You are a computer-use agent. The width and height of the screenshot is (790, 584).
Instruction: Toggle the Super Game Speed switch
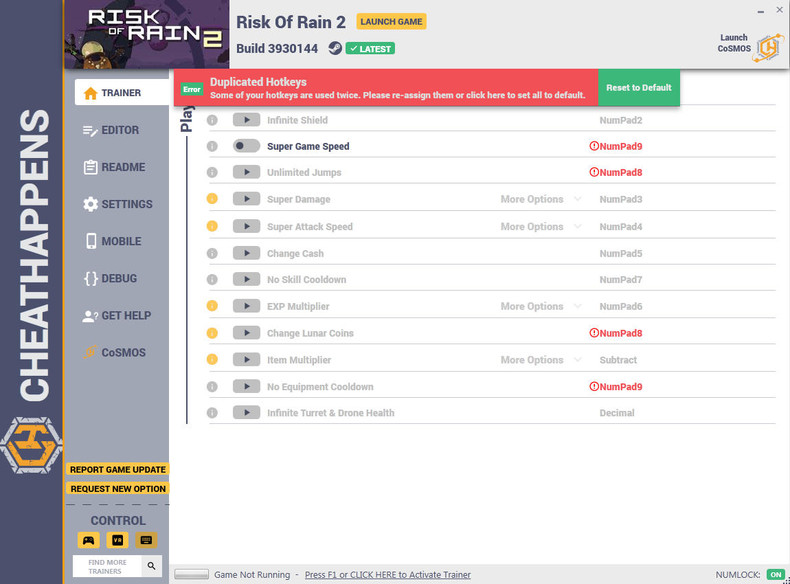pos(246,146)
